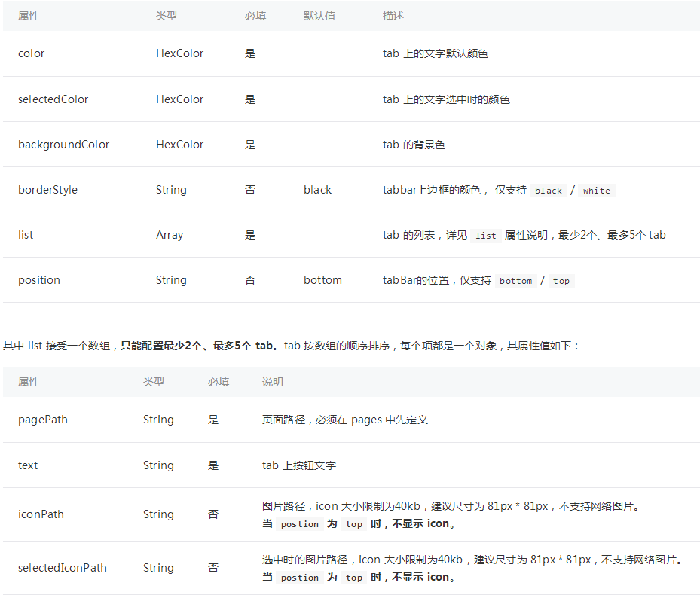Click the "iconPath" property name
The height and width of the screenshot is (595, 700).
pyautogui.click(x=41, y=514)
